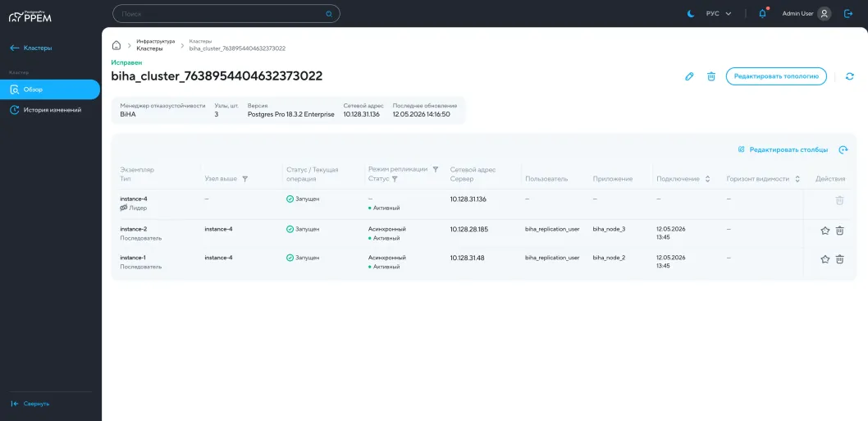Click the PPEM logo
Viewport: 868px width, 421px height.
point(30,16)
